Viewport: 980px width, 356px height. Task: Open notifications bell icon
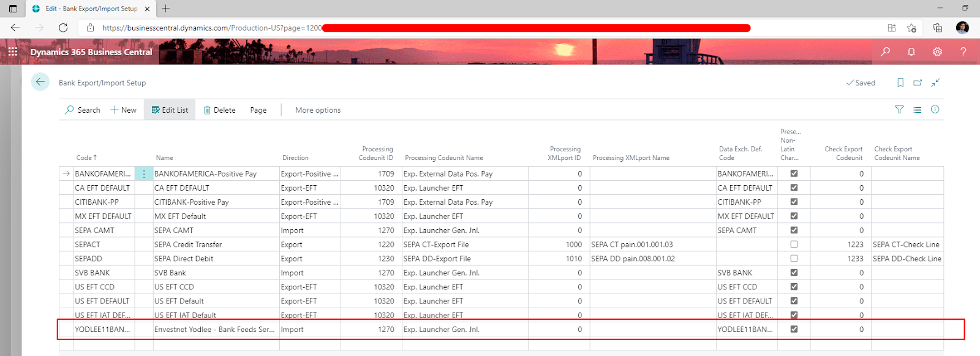click(x=911, y=52)
